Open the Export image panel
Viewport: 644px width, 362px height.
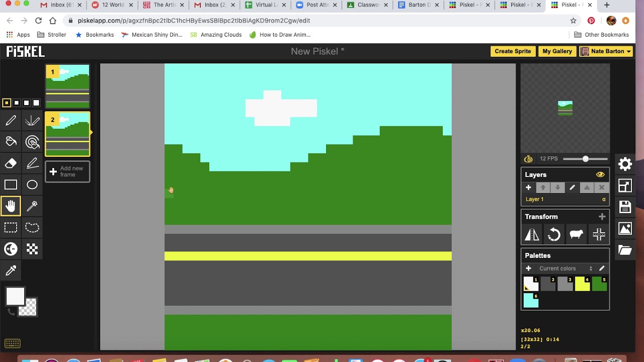click(625, 229)
